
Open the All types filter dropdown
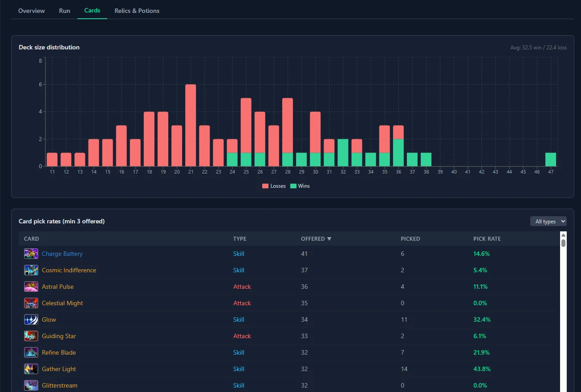(x=548, y=221)
